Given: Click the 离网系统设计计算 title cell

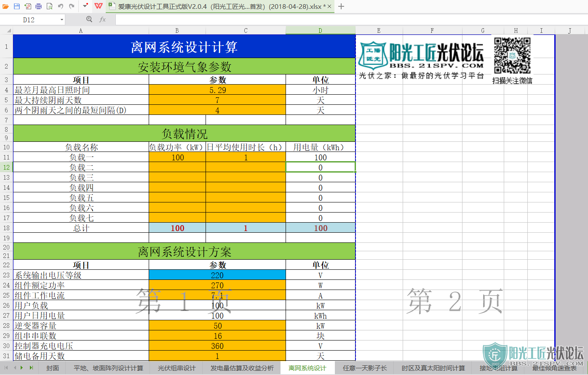Looking at the screenshot, I should [x=184, y=46].
